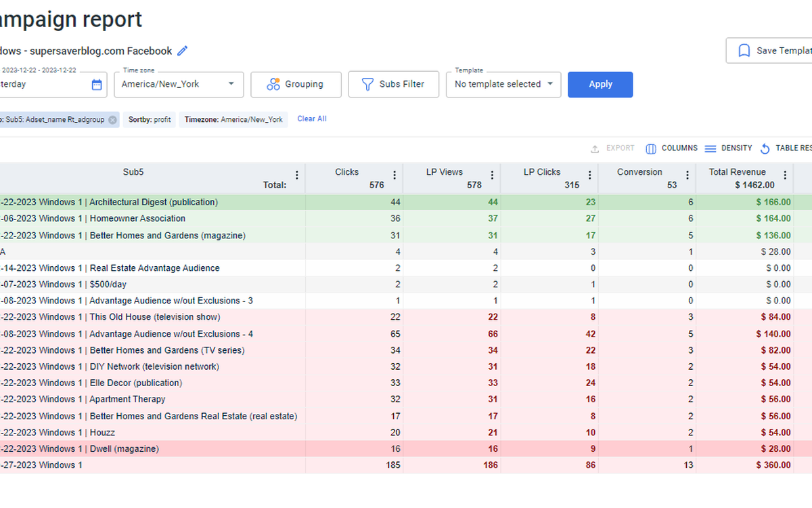
Task: Click the 86 LP clicks cell
Action: [x=590, y=465]
